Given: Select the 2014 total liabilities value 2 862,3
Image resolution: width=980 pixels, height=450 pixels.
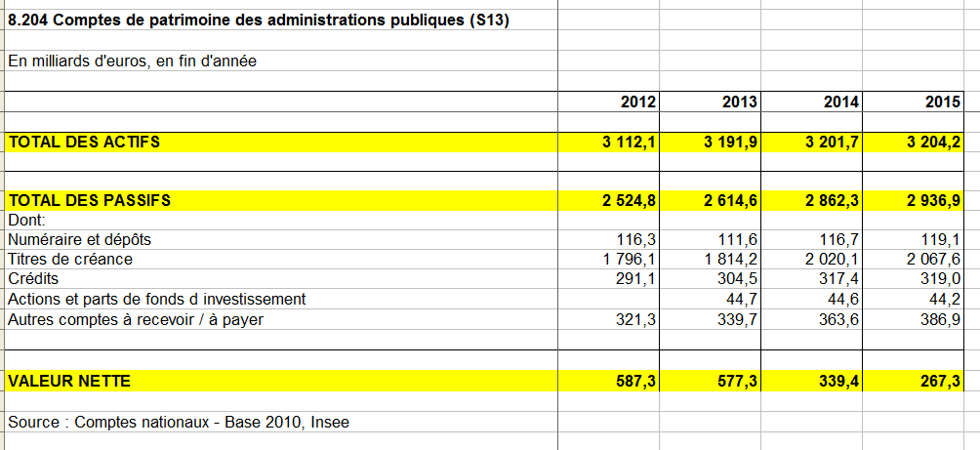Looking at the screenshot, I should click(832, 201).
